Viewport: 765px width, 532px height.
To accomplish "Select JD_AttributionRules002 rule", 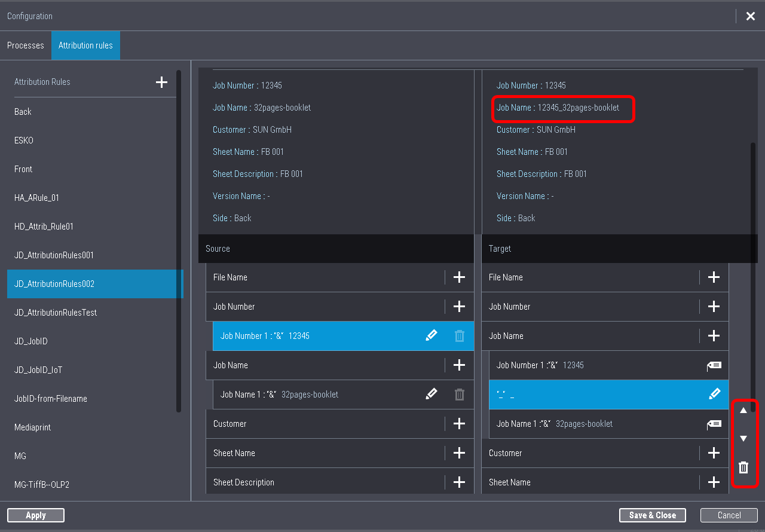I will (x=95, y=284).
